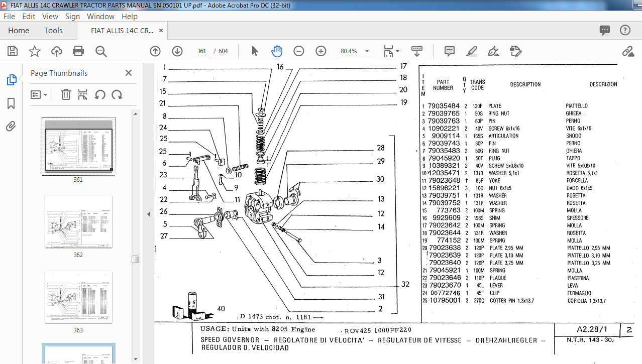
Task: Choose the Selection arrow tool
Action: pos(255,51)
